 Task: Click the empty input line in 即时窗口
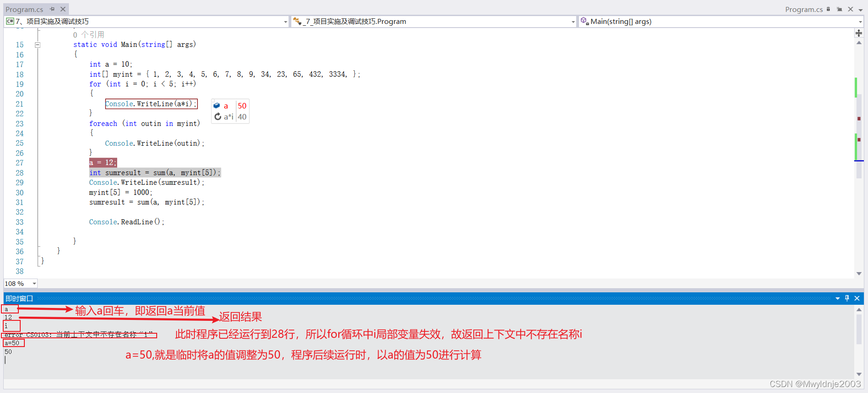point(428,360)
